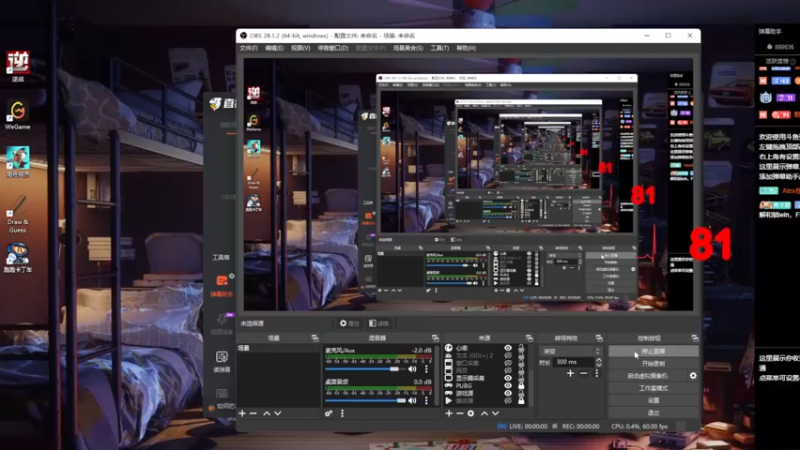Click 启动虚拟摄像机 button
800x450 pixels.
point(647,376)
